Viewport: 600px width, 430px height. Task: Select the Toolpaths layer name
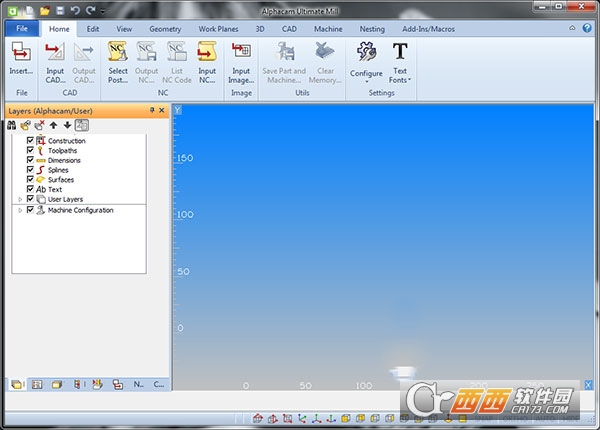point(62,151)
